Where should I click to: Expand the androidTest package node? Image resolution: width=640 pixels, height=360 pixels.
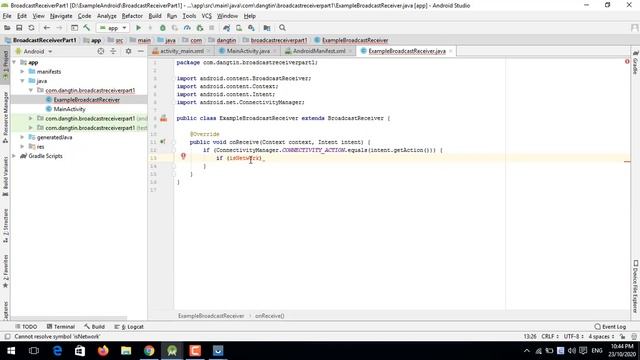pyautogui.click(x=31, y=118)
